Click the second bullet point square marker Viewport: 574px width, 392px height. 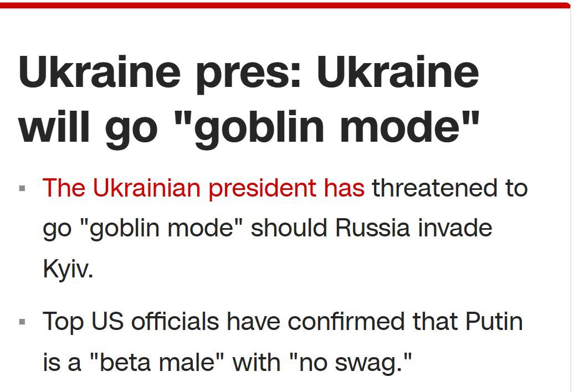click(22, 322)
